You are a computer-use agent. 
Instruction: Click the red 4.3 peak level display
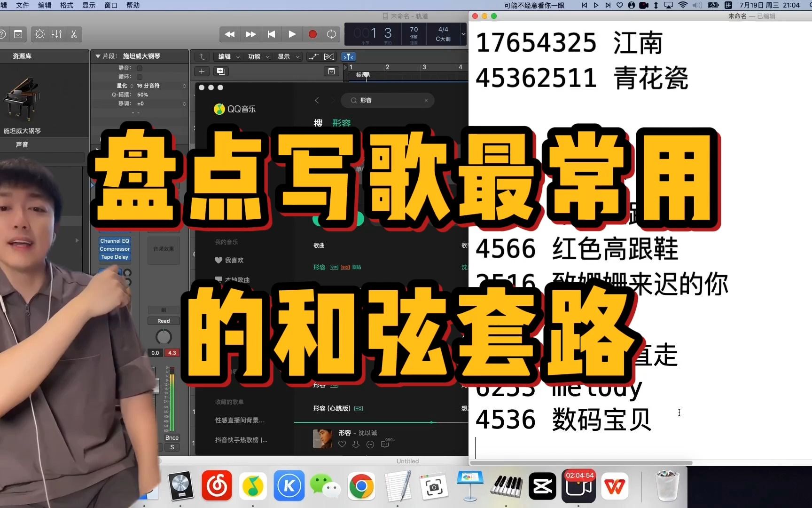[172, 353]
